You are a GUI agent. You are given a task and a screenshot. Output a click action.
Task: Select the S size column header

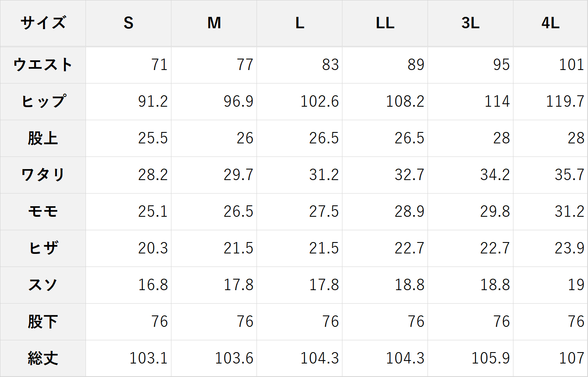coord(128,23)
